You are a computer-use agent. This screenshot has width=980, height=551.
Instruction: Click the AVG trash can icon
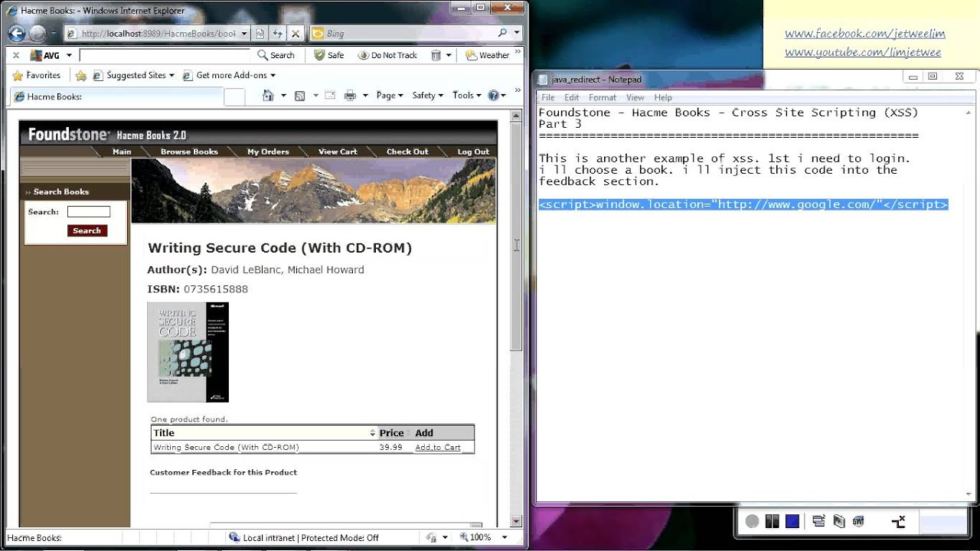point(436,55)
